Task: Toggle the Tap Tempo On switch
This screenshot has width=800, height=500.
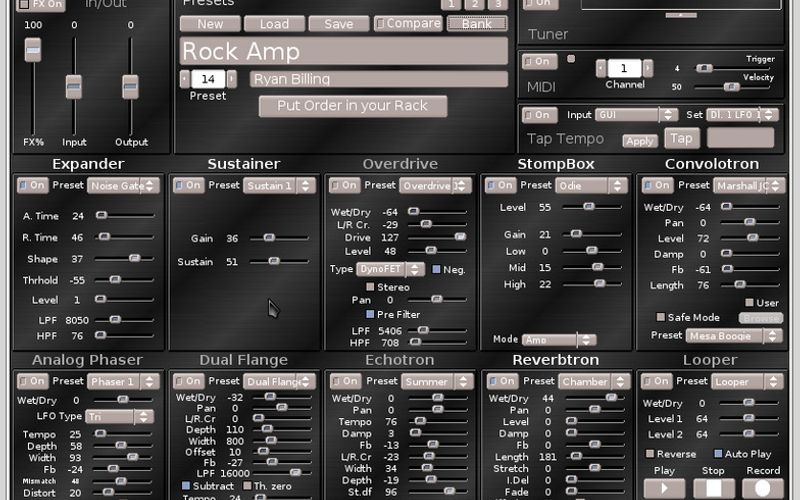Action: coord(540,115)
